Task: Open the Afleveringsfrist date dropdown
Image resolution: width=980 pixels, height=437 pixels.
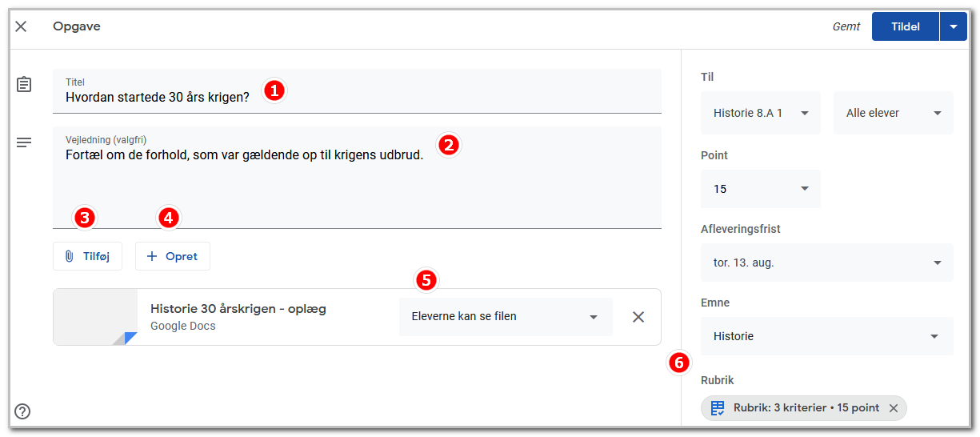Action: tap(827, 263)
